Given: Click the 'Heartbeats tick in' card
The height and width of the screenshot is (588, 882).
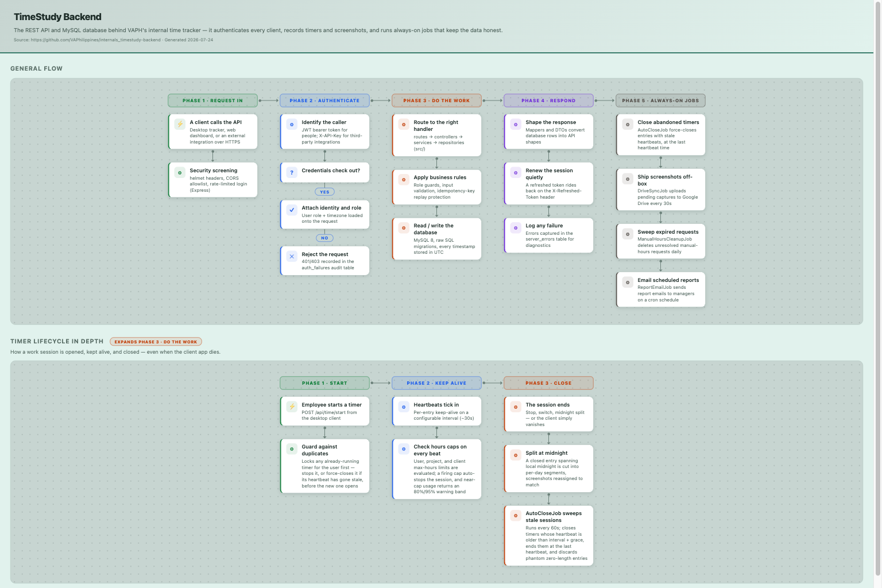Looking at the screenshot, I should coord(437,411).
